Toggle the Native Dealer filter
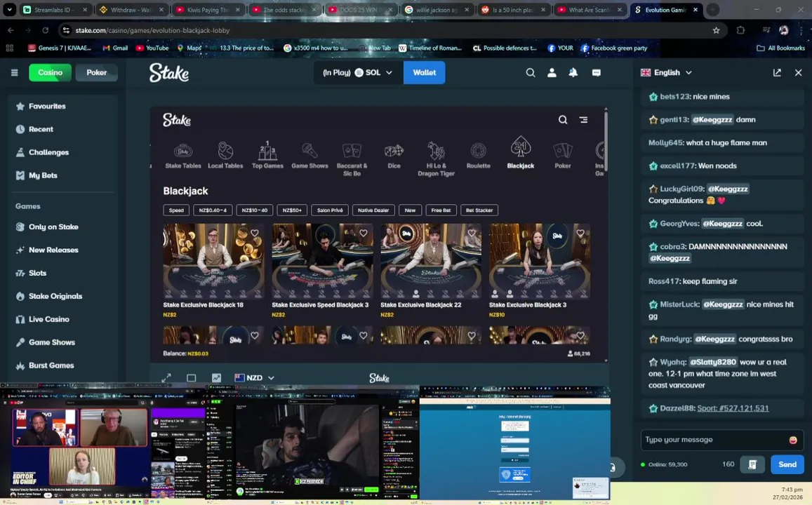 (373, 210)
